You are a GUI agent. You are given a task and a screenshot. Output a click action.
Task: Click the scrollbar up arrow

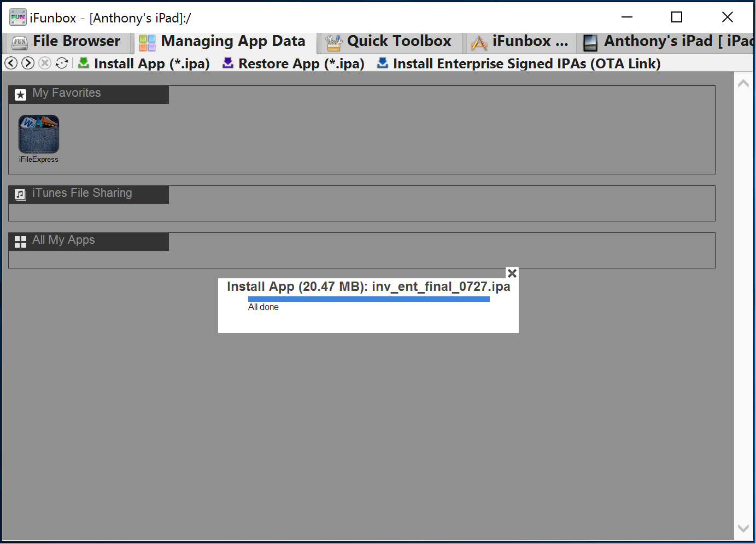[743, 84]
